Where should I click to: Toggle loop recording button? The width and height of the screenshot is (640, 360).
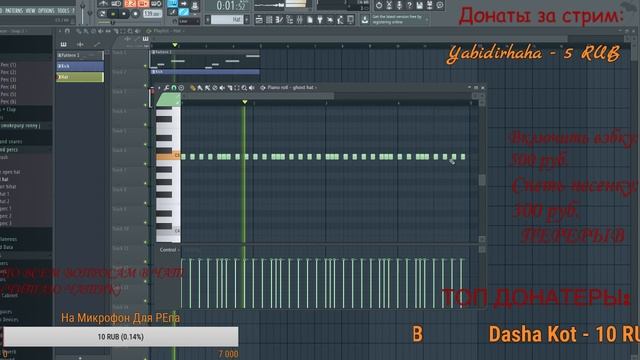pos(156,4)
